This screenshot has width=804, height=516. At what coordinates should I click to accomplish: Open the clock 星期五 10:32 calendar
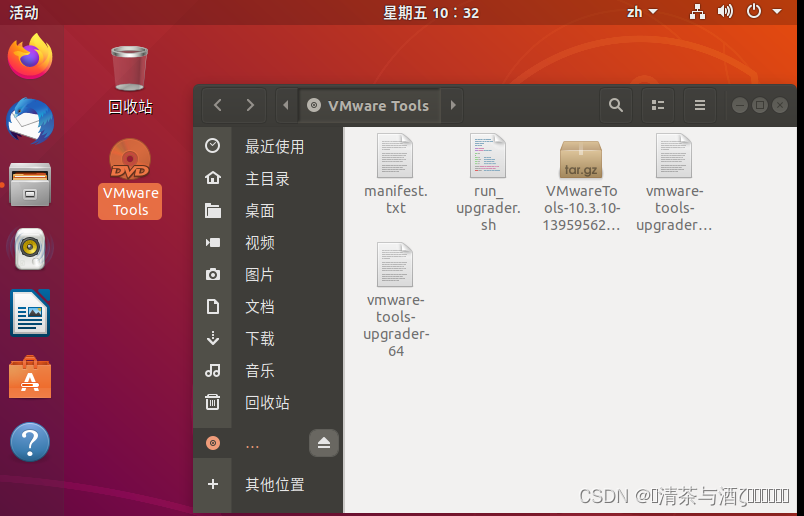[431, 12]
